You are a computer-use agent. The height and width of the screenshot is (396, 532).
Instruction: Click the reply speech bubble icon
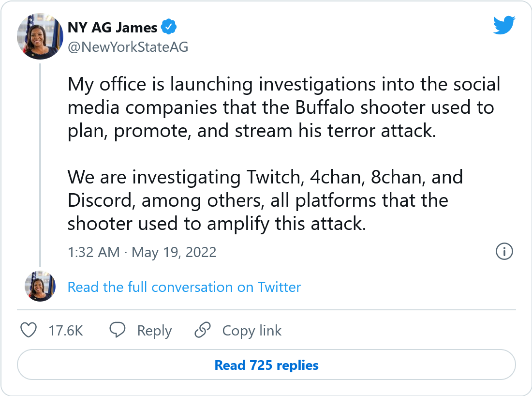118,331
